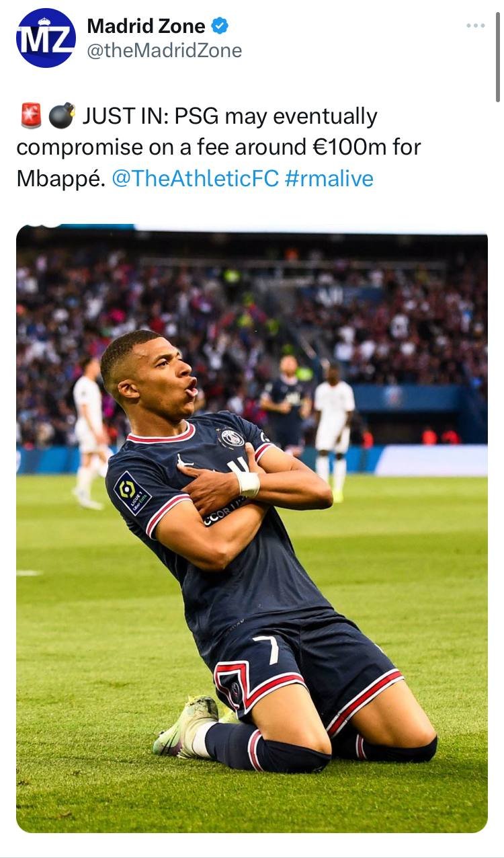Open the @theMadridZone handle
This screenshot has height=858, width=504.
pyautogui.click(x=164, y=50)
